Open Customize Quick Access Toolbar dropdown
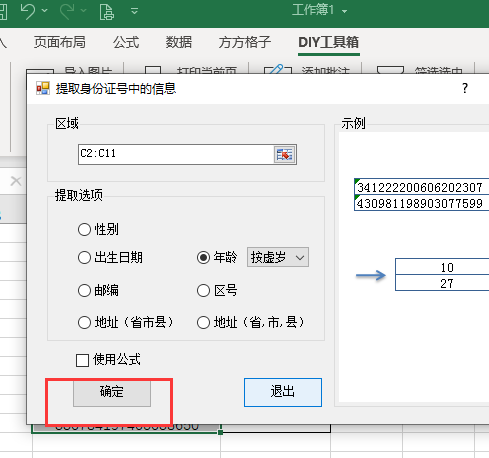 point(134,11)
